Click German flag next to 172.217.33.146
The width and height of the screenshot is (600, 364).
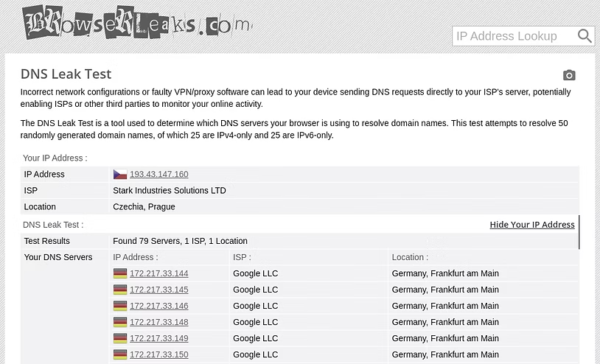click(120, 306)
